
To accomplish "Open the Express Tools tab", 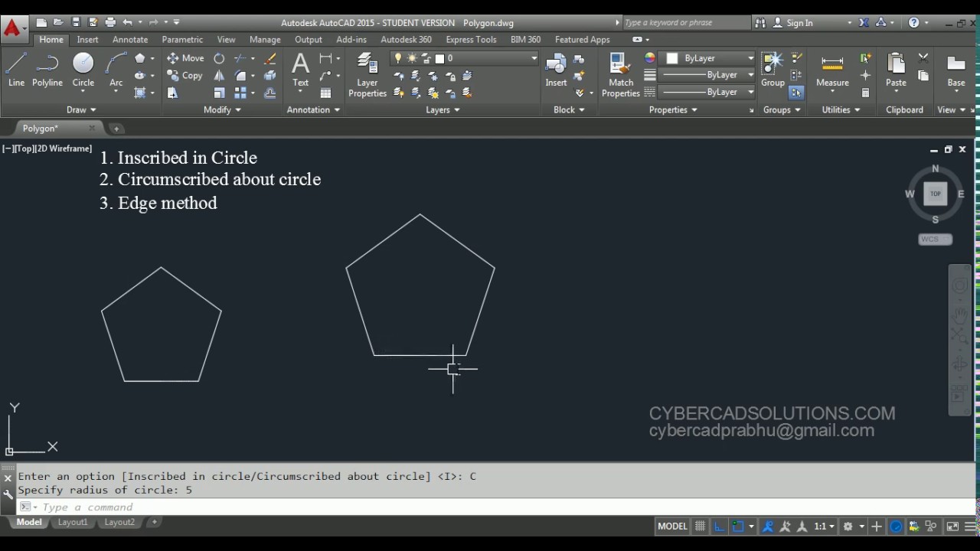I will coord(471,40).
